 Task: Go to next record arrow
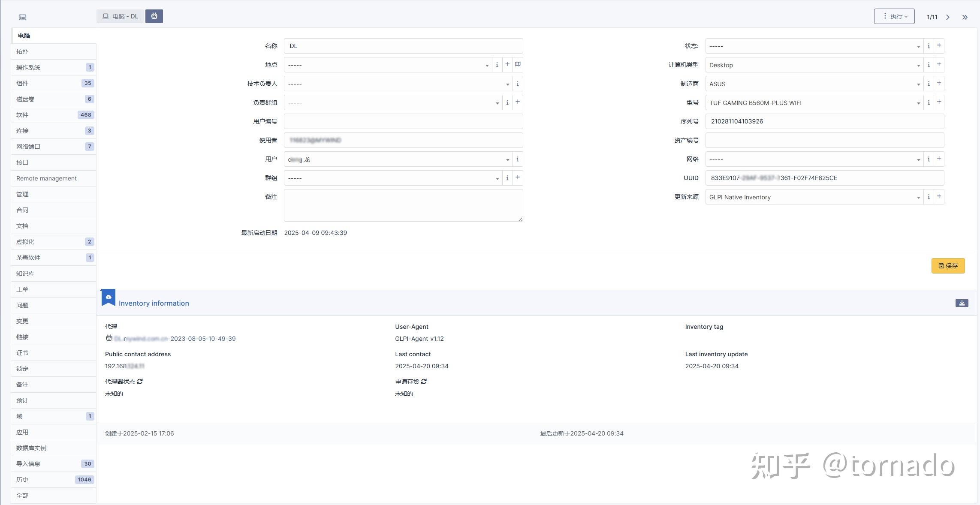[948, 17]
